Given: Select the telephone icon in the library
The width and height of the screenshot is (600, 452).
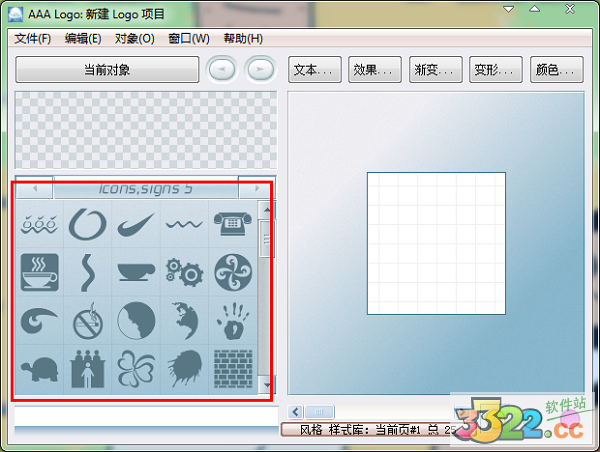Looking at the screenshot, I should coord(232,223).
